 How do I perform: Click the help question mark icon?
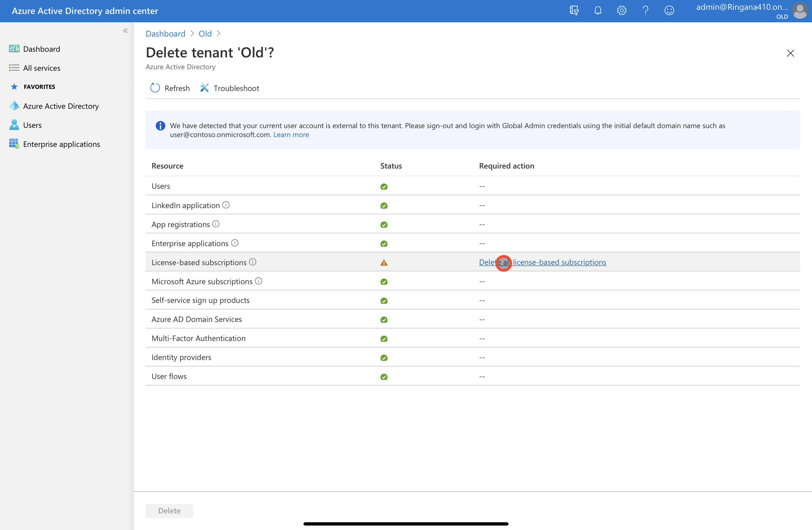[645, 11]
